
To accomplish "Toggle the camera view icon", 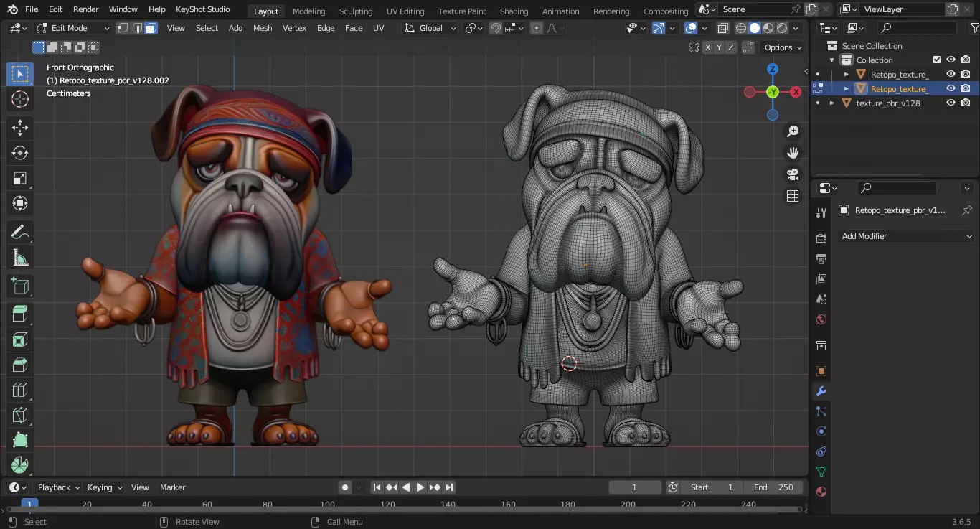I will 793,174.
